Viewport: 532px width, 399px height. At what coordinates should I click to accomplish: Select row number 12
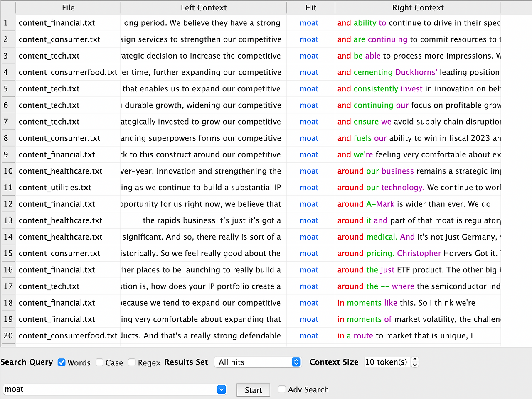(8, 204)
